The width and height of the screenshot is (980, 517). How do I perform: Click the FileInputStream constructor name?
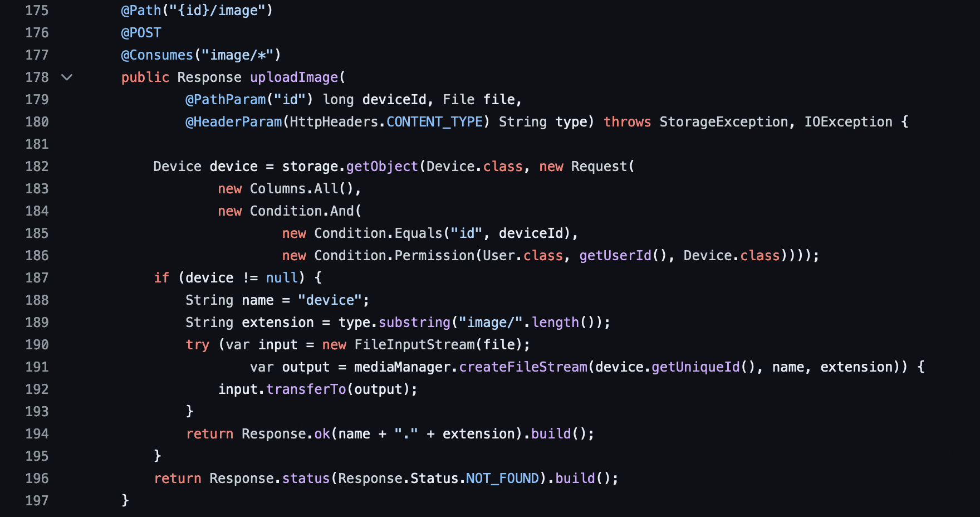(x=414, y=345)
